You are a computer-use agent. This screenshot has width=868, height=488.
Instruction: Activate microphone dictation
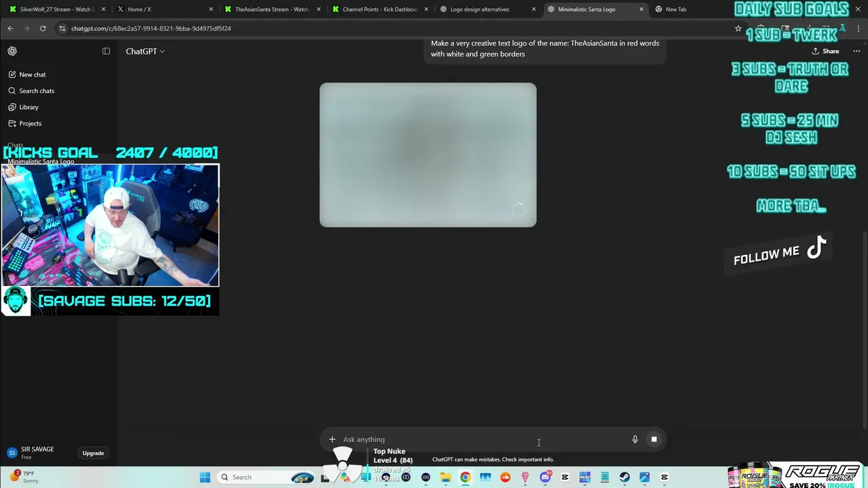(x=635, y=439)
